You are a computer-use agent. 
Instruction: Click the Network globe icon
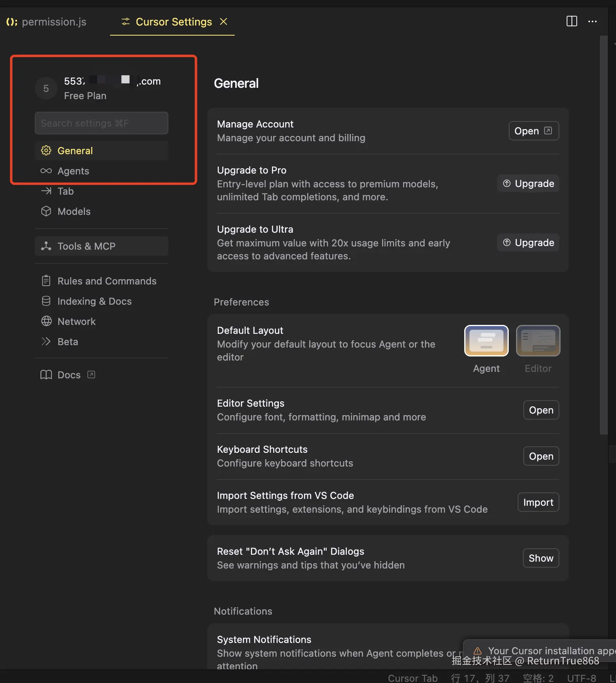click(x=46, y=321)
